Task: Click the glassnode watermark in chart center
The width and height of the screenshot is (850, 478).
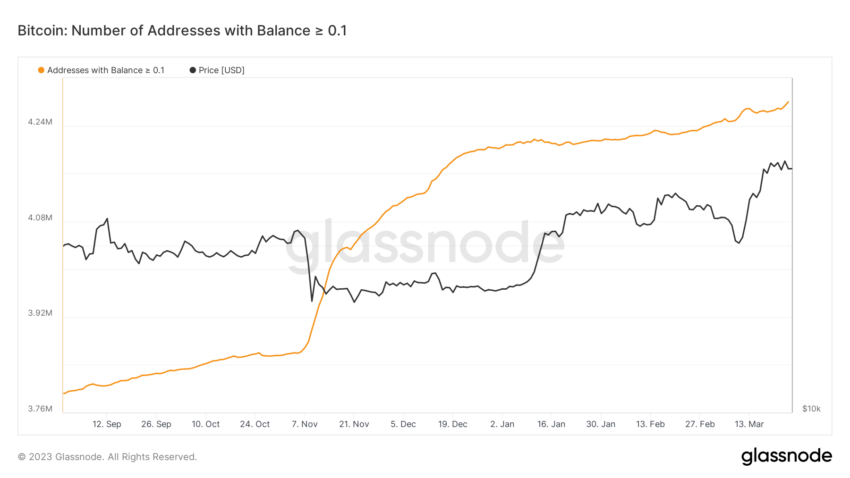Action: [x=425, y=243]
